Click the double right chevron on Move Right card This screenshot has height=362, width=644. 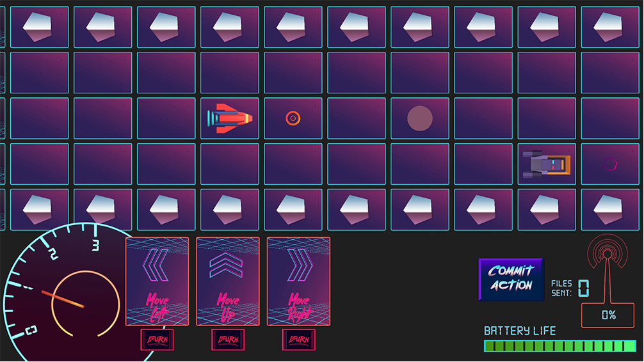pyautogui.click(x=300, y=265)
